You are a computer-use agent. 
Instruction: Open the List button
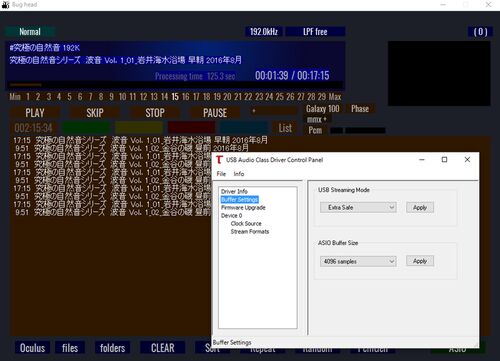(285, 128)
